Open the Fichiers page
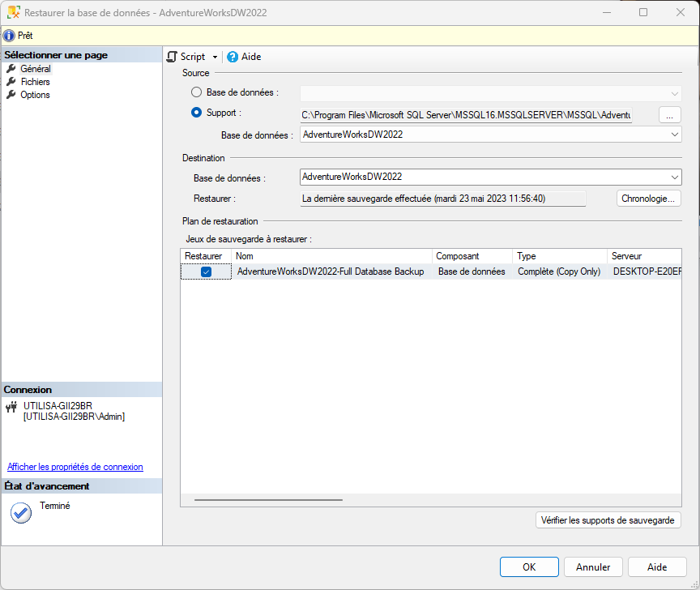Image resolution: width=700 pixels, height=590 pixels. click(x=36, y=82)
